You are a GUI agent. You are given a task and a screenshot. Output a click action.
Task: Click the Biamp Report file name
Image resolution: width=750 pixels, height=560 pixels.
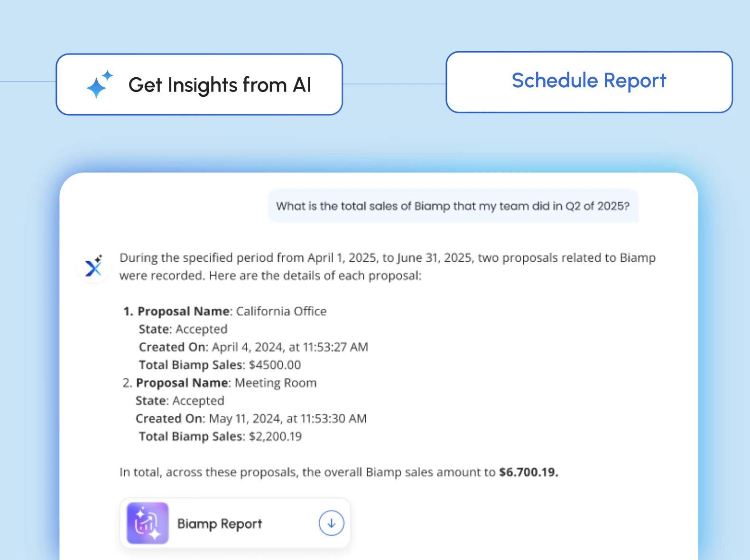(220, 523)
